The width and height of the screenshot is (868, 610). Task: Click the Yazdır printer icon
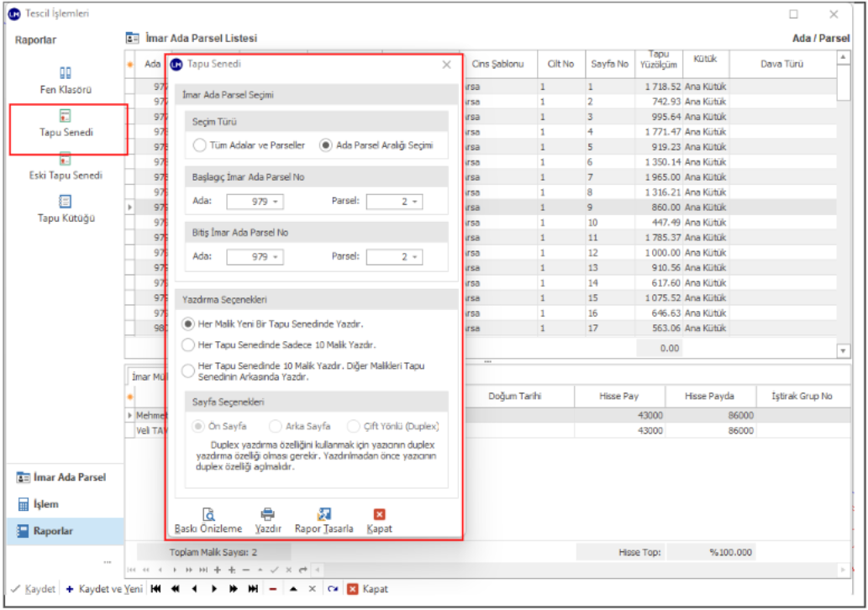[x=267, y=514]
